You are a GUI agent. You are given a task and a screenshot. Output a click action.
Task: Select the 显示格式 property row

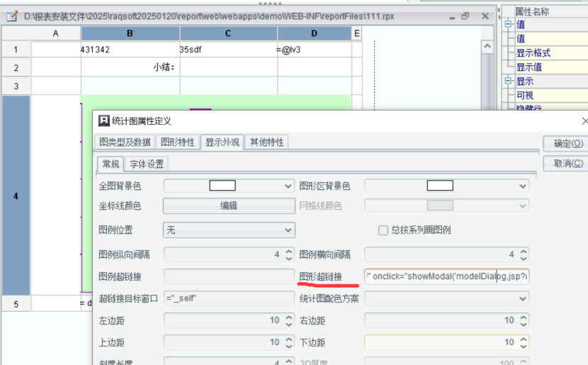551,53
